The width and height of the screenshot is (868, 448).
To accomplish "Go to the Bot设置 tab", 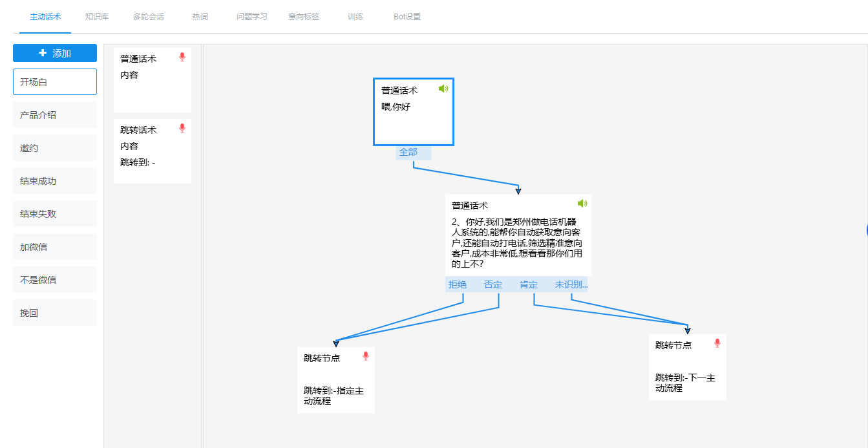I will 407,17.
